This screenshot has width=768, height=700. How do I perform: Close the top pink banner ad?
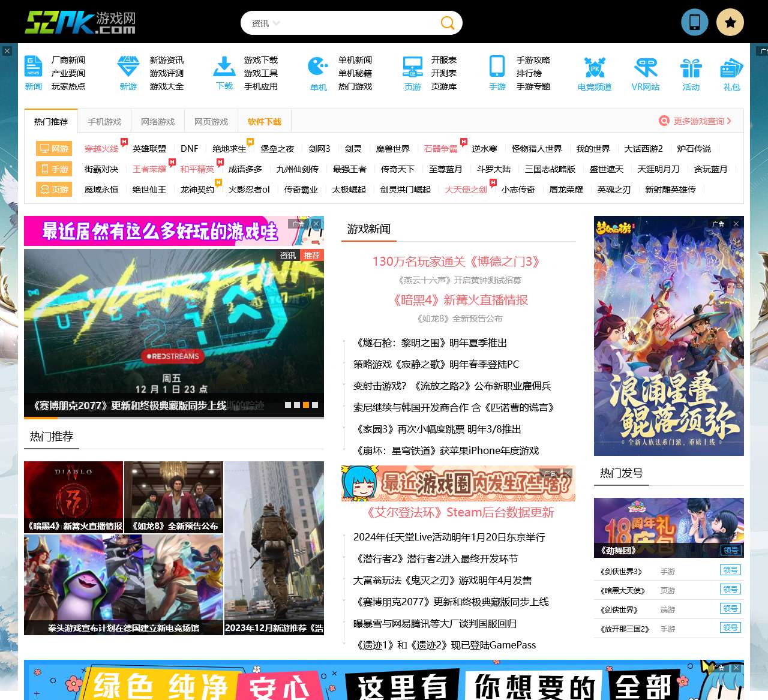pos(316,224)
